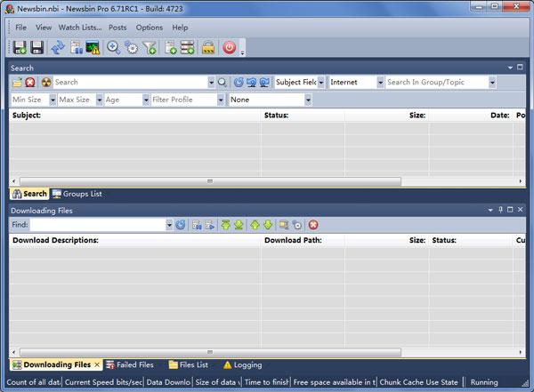534x392 pixels.
Task: Open the View menu
Action: (44, 28)
